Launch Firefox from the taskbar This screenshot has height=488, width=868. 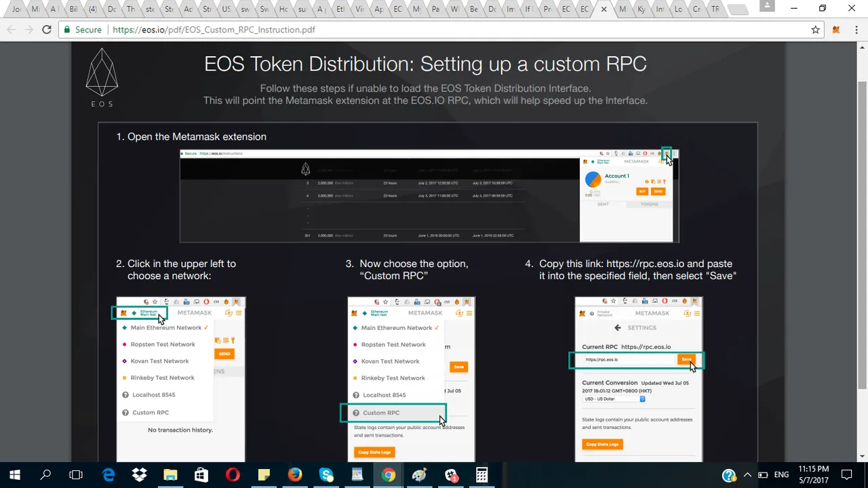click(x=295, y=475)
